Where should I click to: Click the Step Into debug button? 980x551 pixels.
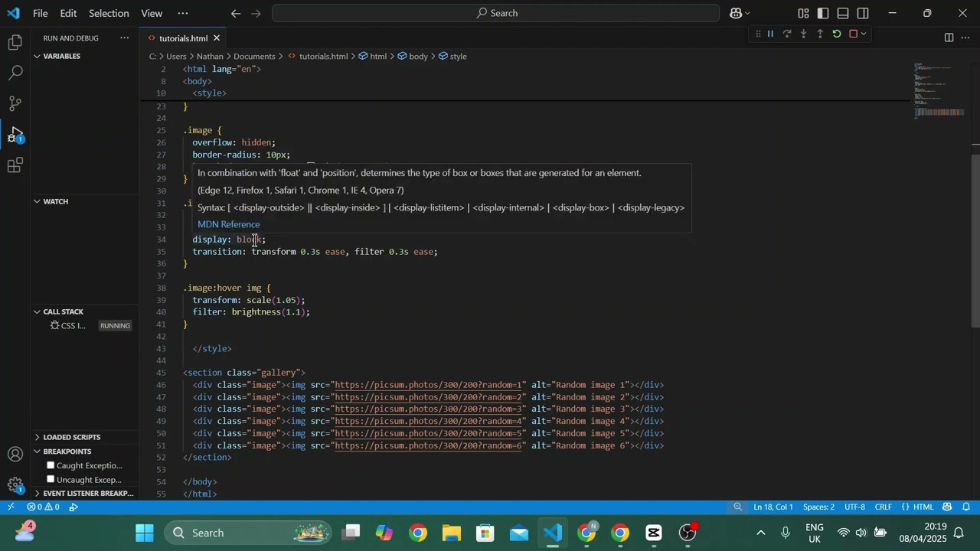pyautogui.click(x=803, y=34)
